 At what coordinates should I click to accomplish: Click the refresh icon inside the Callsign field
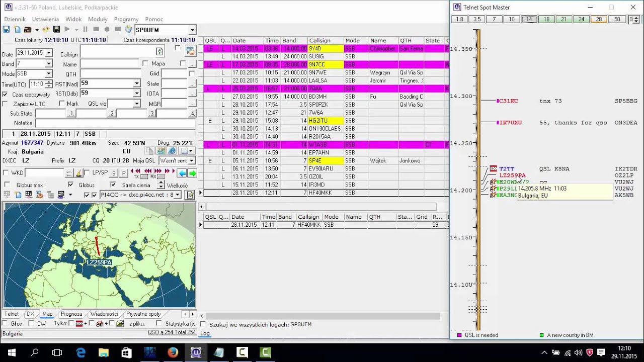coord(159,52)
